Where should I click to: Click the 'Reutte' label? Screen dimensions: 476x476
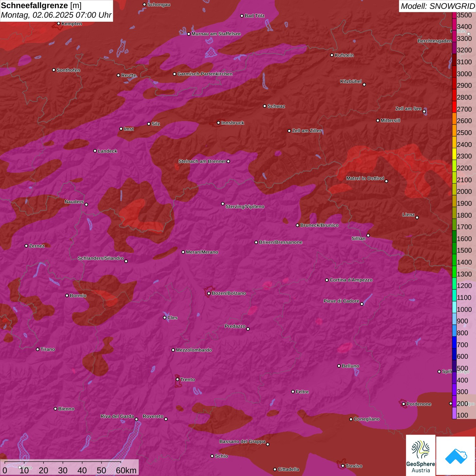coord(129,75)
